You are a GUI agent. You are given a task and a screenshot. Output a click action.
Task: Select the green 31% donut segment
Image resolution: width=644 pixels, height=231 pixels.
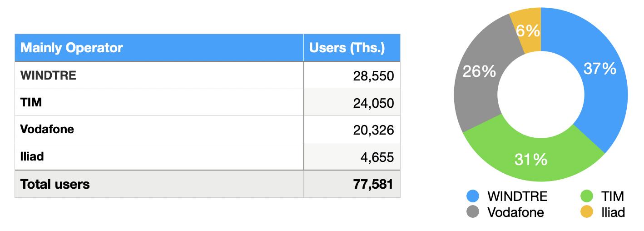[x=530, y=160]
